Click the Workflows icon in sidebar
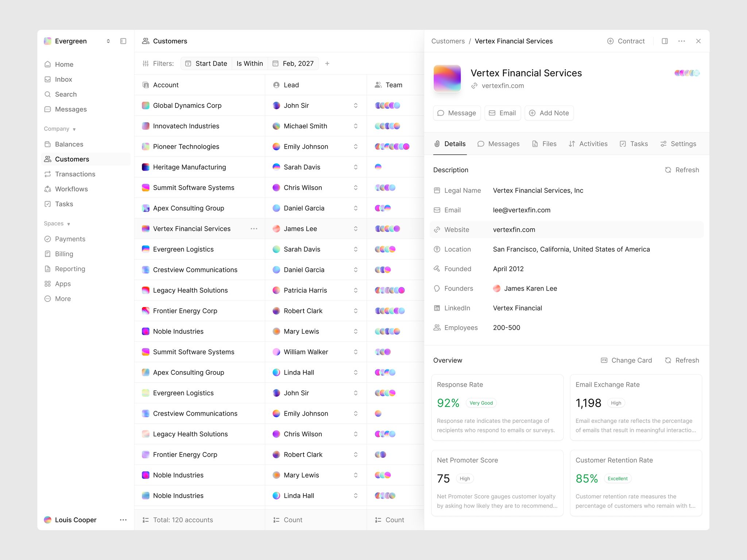This screenshot has height=560, width=747. pos(47,189)
